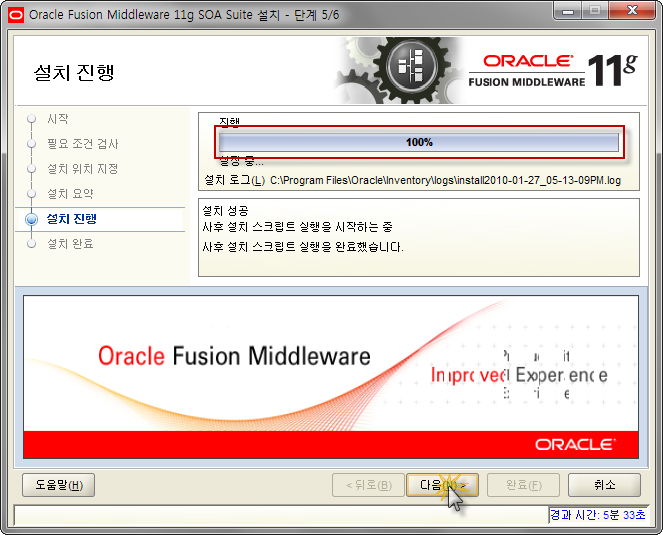Click the bullet next to 설치 요약

[x=31, y=194]
